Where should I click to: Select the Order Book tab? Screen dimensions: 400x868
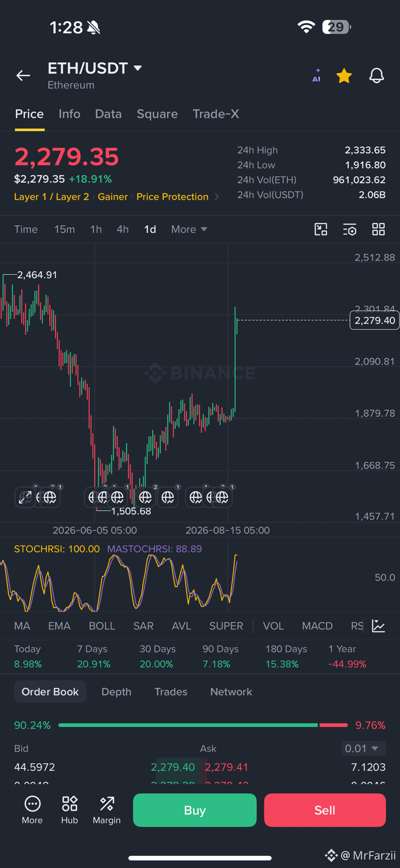tap(50, 691)
